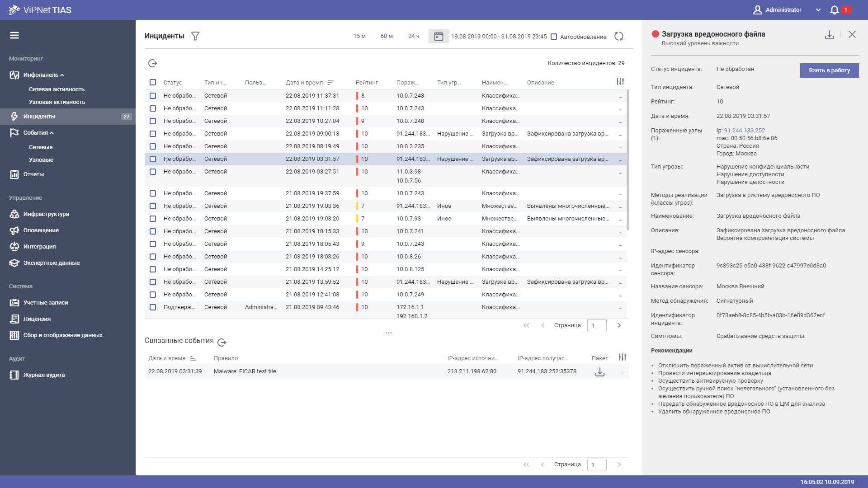Image resolution: width=868 pixels, height=488 pixels.
Task: Click the calendar date range icon
Action: pos(439,36)
